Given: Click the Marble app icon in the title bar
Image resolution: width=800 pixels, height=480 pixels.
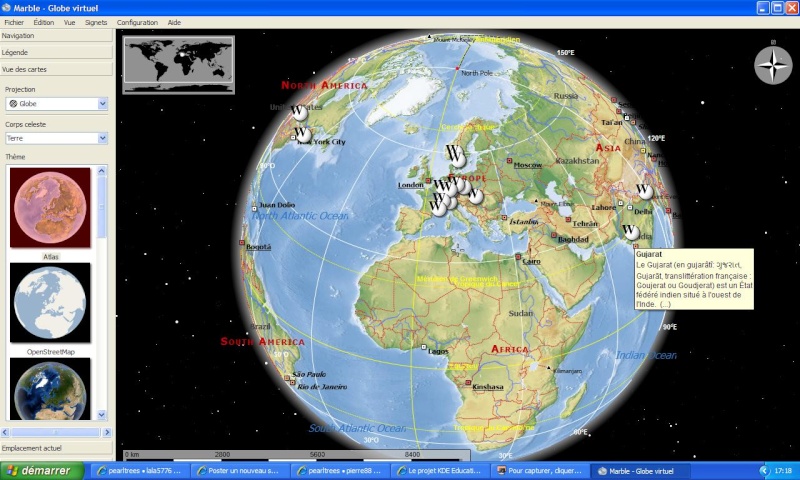Looking at the screenshot, I should 7,8.
